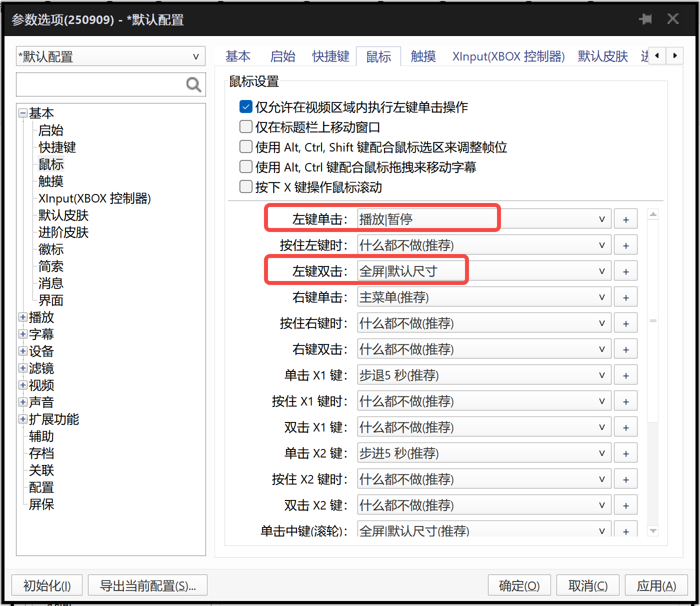Switch to the 触摸 tab
700x606 pixels.
422,56
